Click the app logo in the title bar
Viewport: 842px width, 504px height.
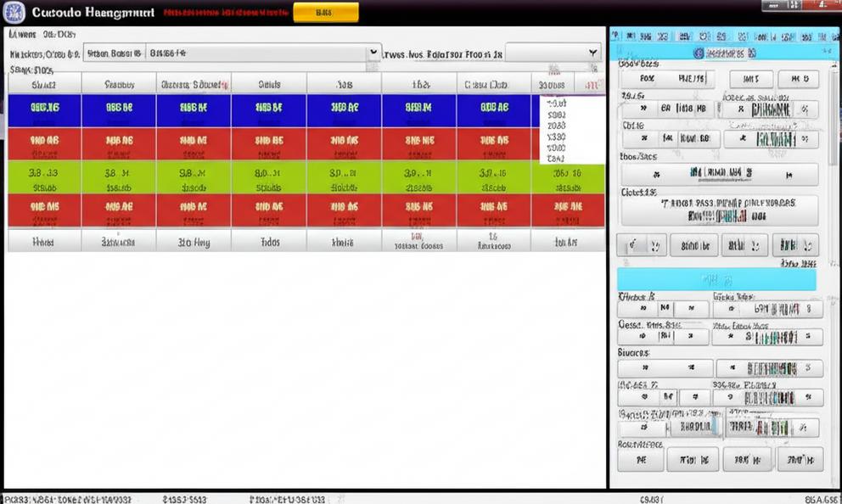tap(14, 13)
